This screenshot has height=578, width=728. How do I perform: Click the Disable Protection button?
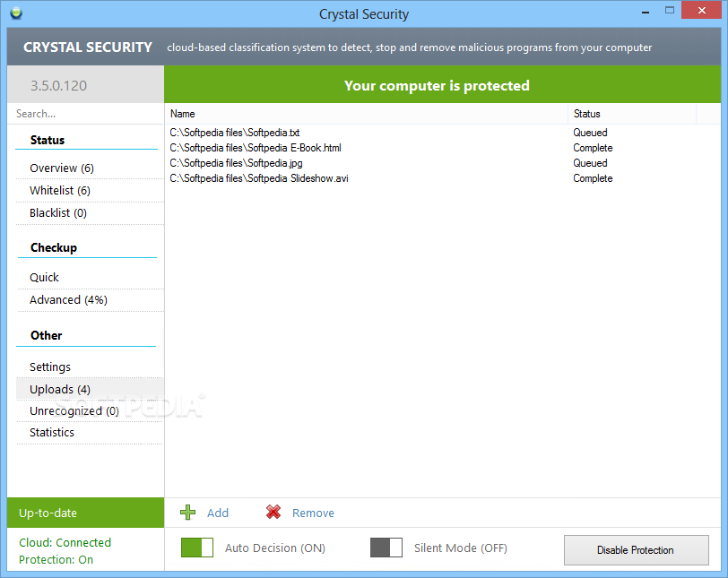coord(636,550)
